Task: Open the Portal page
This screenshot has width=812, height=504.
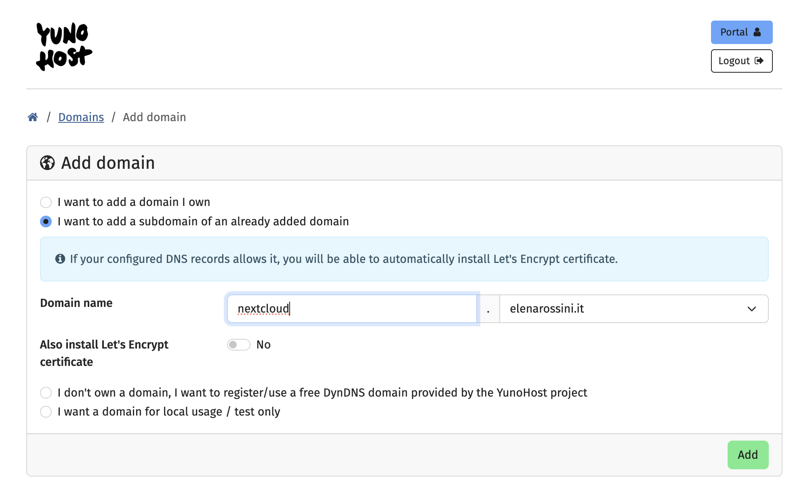Action: pos(741,32)
